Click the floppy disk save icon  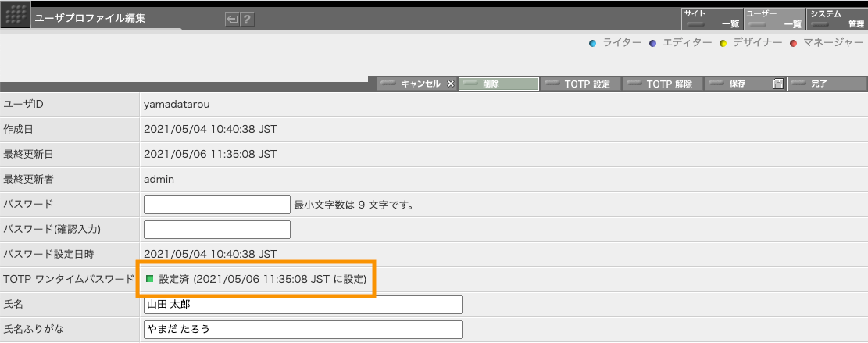pyautogui.click(x=778, y=84)
